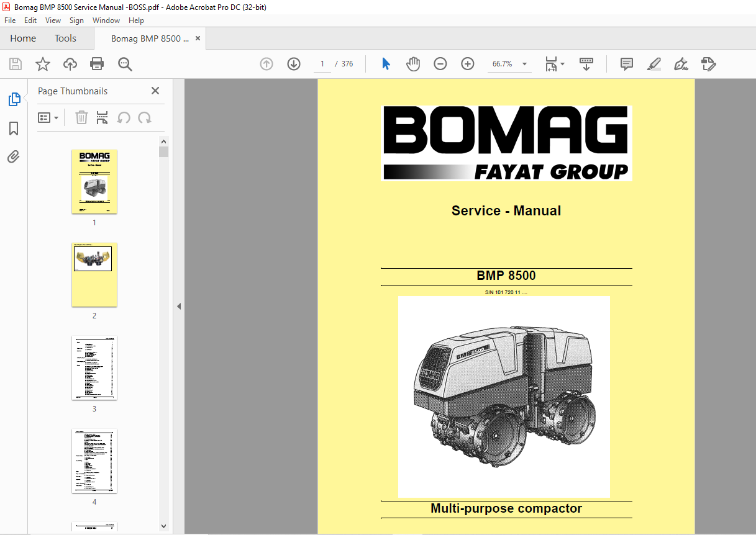756x535 pixels.
Task: Open the File menu
Action: 10,20
